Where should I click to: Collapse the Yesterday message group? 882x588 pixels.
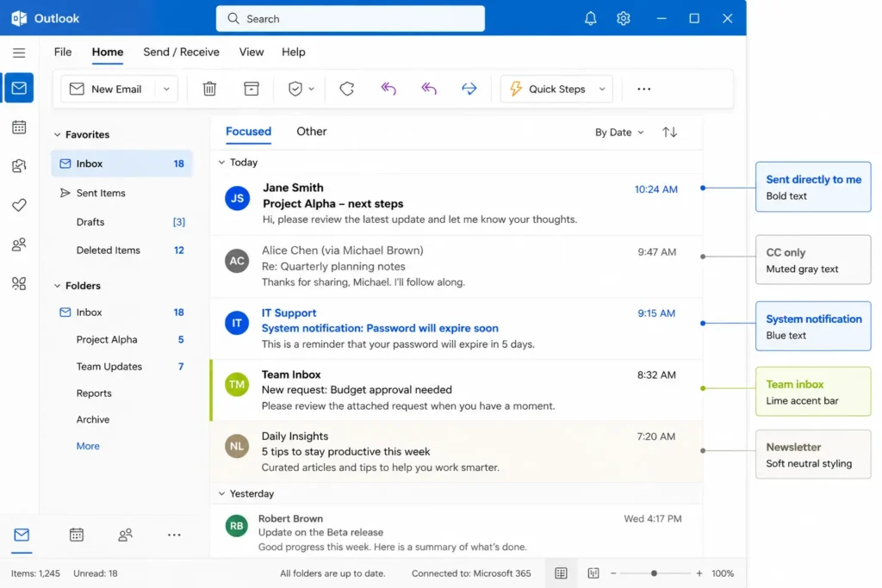tap(221, 493)
